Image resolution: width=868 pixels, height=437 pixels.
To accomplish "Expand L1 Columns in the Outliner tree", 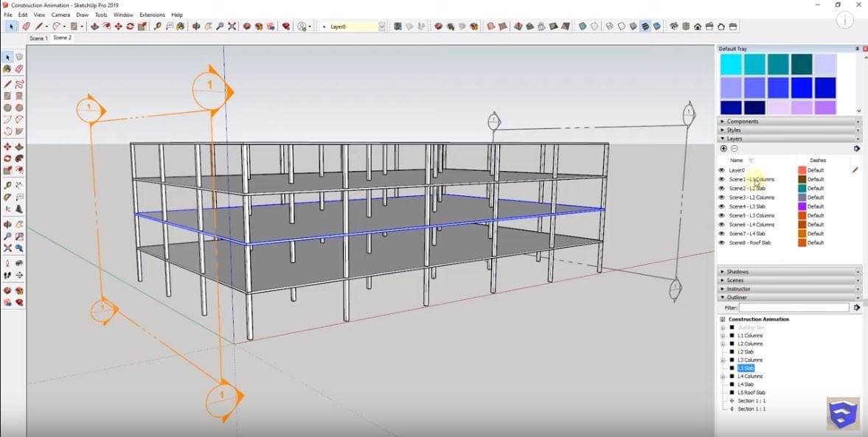I will (x=723, y=336).
